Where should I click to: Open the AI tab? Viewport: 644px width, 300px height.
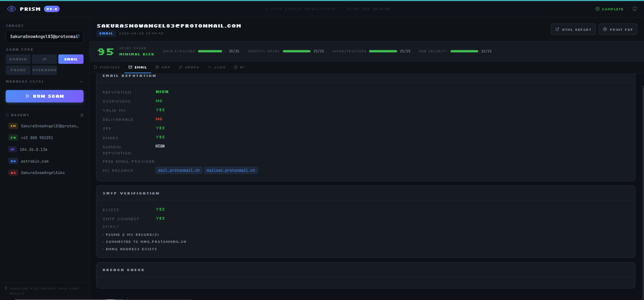(239, 67)
